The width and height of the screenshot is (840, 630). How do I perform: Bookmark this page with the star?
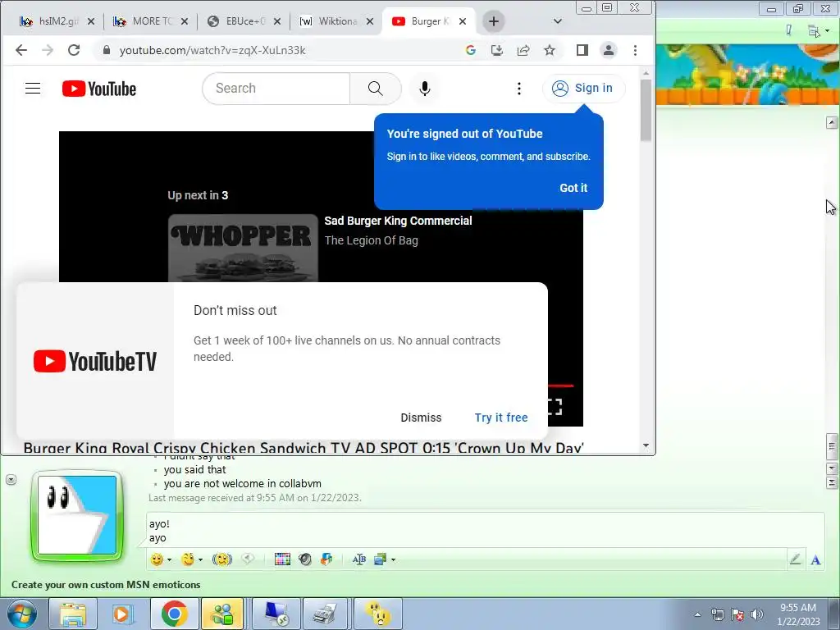[x=550, y=50]
